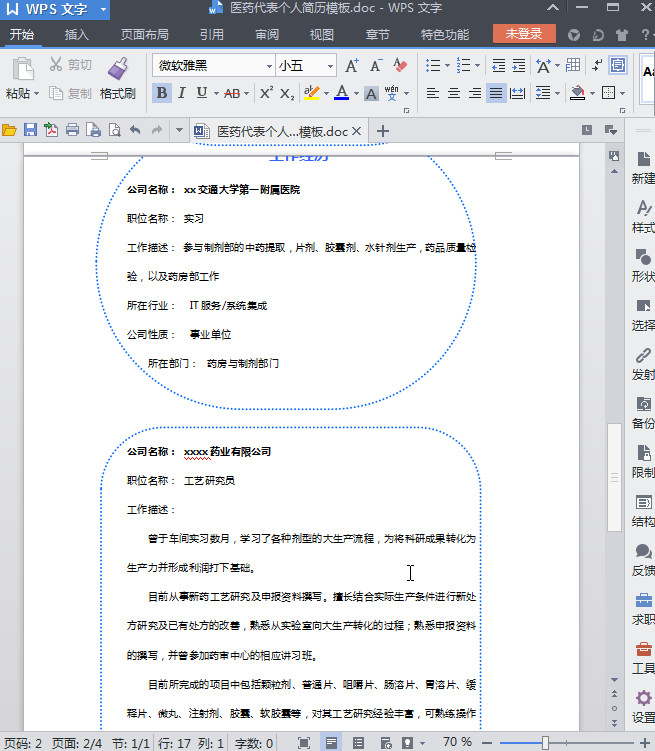Screen dimensions: 655x751
Task: Toggle Bold formatting button
Action: pos(162,93)
